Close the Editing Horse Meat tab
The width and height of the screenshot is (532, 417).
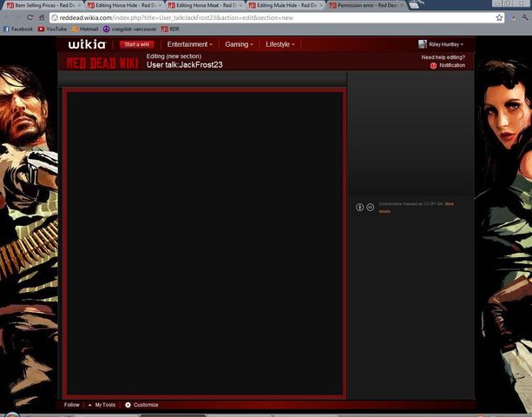(241, 5)
